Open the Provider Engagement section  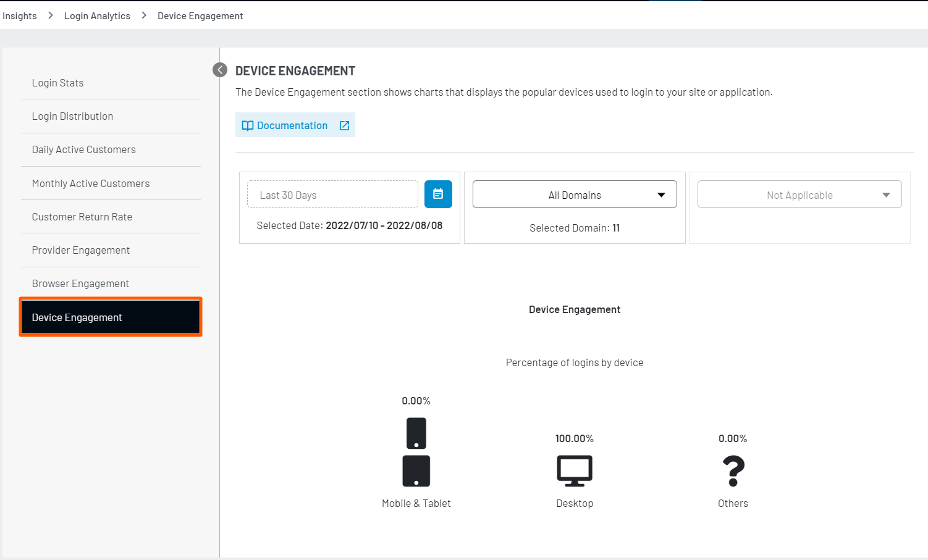(x=81, y=249)
